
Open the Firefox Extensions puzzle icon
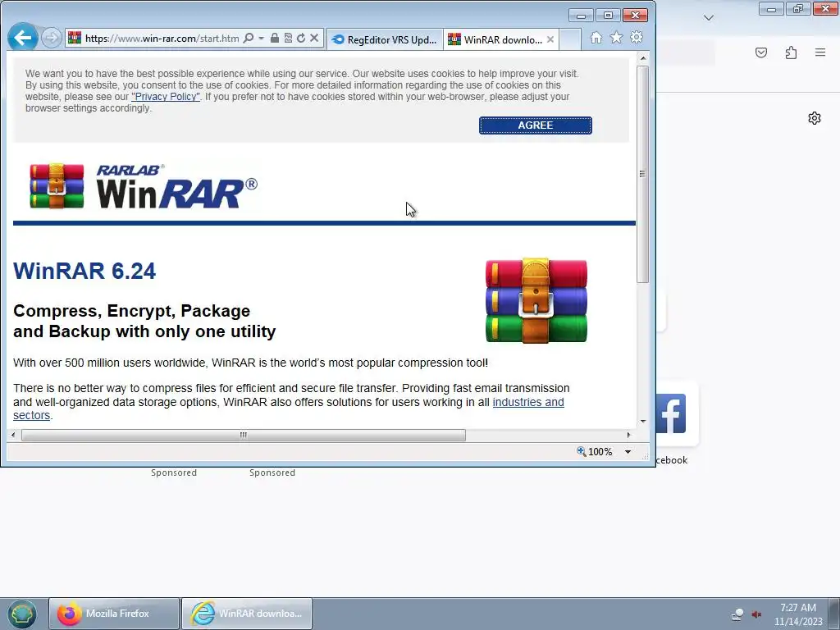[791, 52]
